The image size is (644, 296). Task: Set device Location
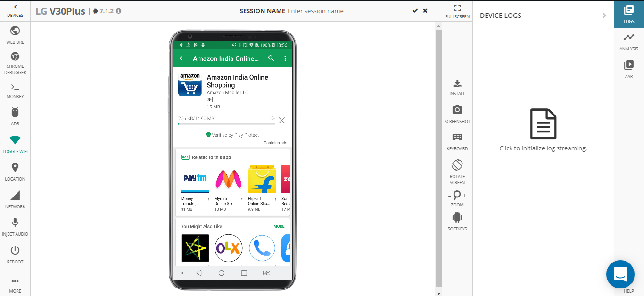(15, 172)
